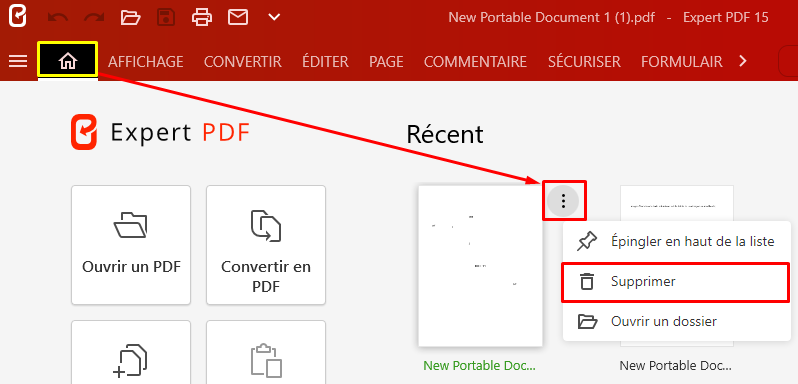The image size is (798, 384).
Task: Choose Épingler en haut de la liste
Action: pos(677,242)
